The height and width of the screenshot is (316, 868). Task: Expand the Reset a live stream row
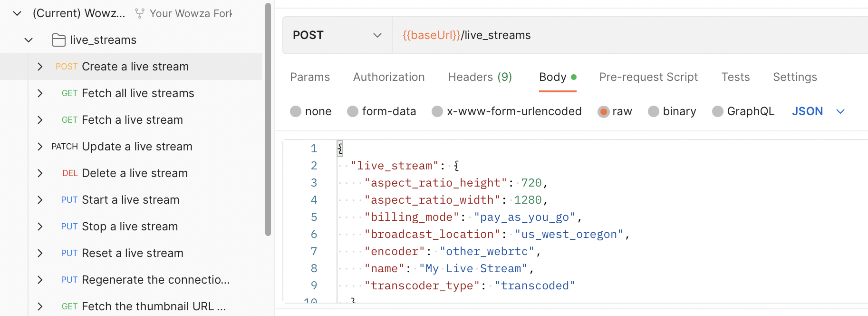40,253
